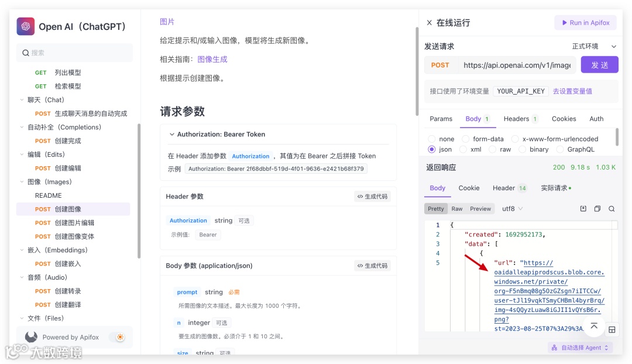This screenshot has height=364, width=632.
Task: Open the response Cookie tab
Action: pos(469,188)
